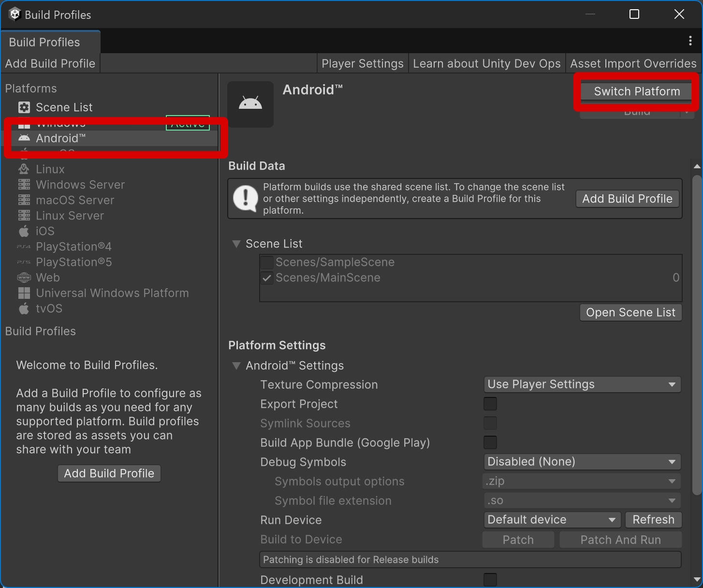Click the MainScene build index "0"
This screenshot has width=703, height=588.
coord(676,278)
